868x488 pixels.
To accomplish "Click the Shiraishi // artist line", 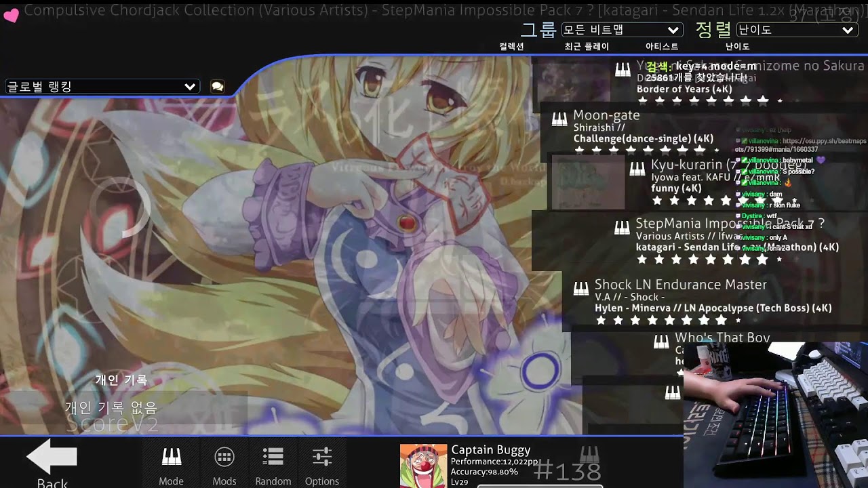I will [x=599, y=127].
